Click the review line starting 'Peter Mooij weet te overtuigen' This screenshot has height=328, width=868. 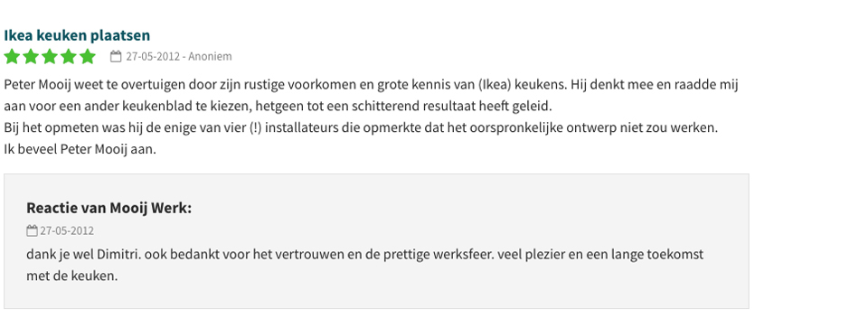click(x=372, y=85)
